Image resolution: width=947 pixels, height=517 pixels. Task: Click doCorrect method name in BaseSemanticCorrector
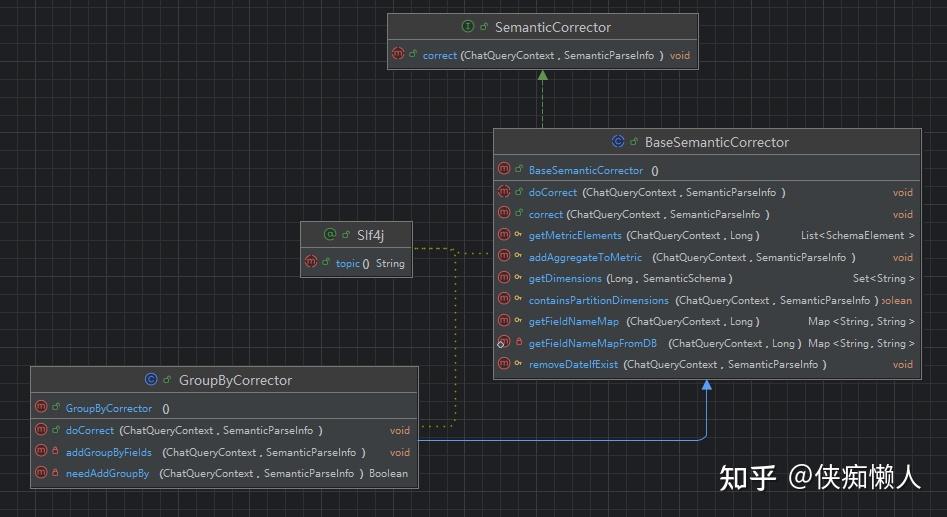(x=553, y=193)
